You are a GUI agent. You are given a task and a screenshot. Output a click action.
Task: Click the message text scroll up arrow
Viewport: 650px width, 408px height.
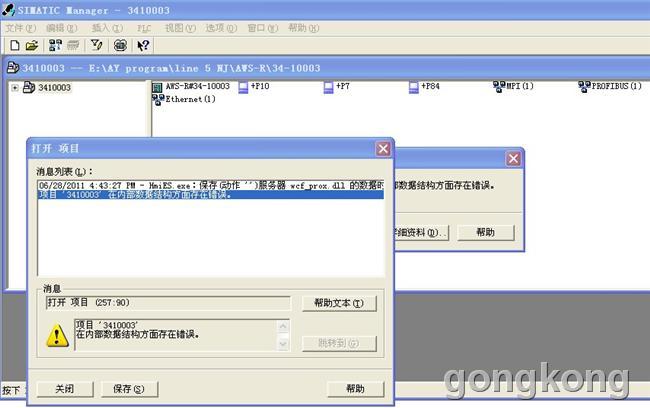(x=283, y=326)
